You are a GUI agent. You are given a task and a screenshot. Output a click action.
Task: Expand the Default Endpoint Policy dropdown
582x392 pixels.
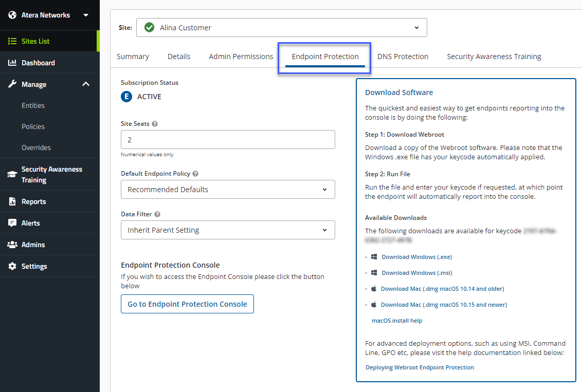[228, 189]
